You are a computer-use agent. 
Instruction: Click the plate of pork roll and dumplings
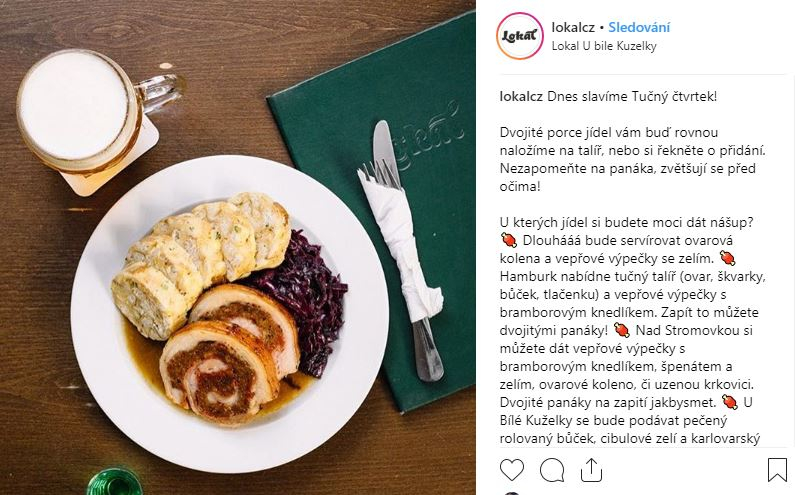click(x=230, y=314)
